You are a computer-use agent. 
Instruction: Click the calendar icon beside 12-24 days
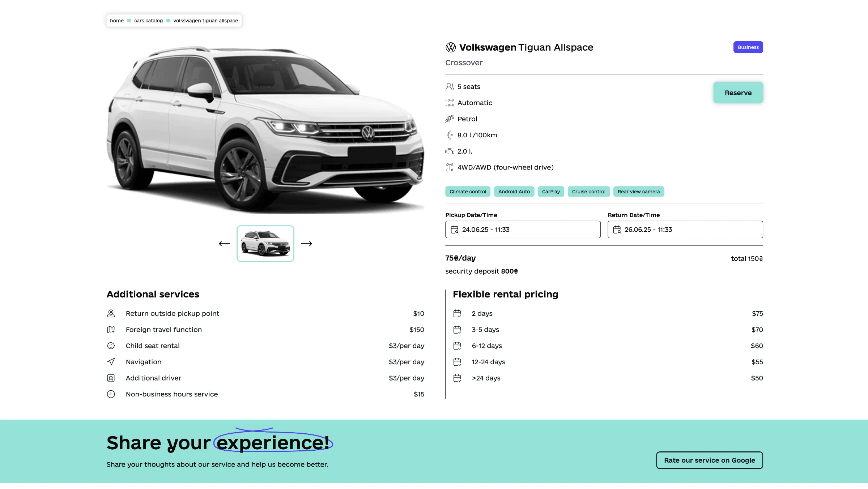tap(457, 362)
